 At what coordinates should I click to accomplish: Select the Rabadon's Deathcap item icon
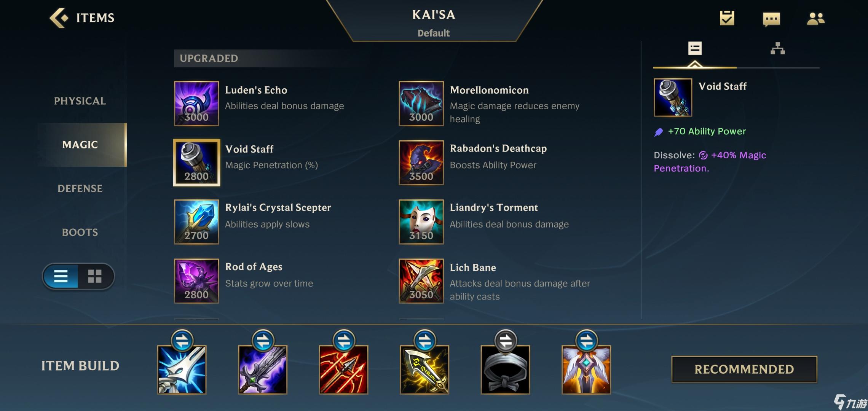coord(421,162)
